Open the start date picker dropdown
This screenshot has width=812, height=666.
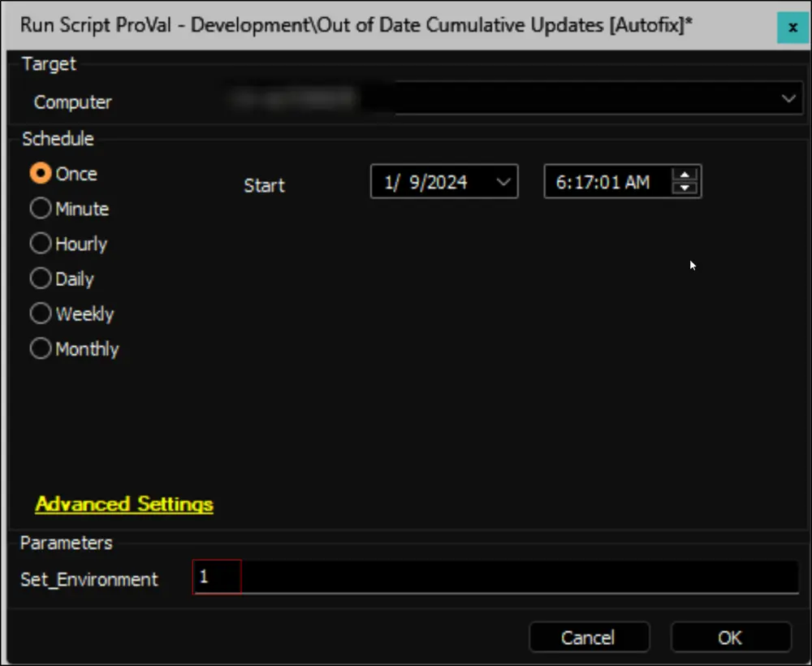pos(503,182)
